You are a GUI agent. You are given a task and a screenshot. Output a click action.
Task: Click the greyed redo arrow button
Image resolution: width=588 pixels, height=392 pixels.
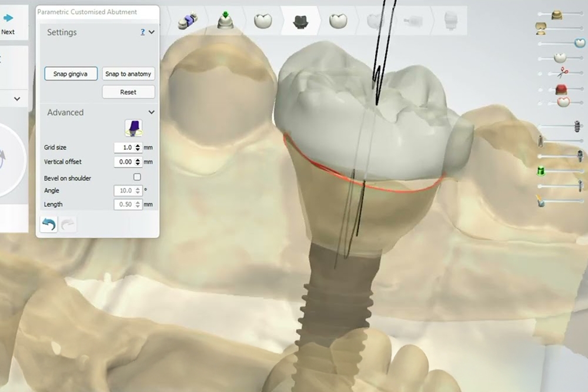pyautogui.click(x=68, y=224)
